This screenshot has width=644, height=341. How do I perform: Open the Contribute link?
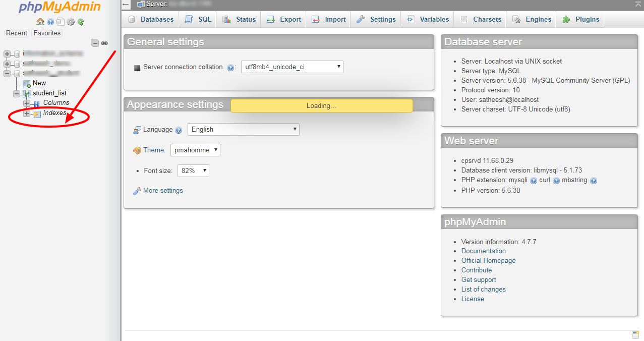pyautogui.click(x=476, y=270)
